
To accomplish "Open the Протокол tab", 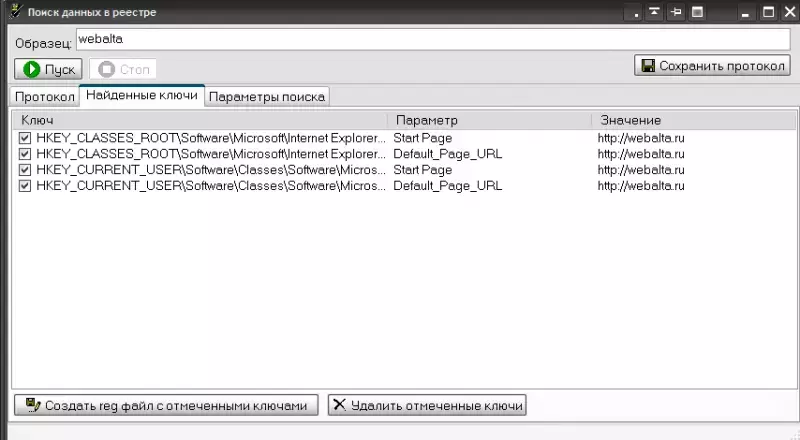I will tap(45, 97).
